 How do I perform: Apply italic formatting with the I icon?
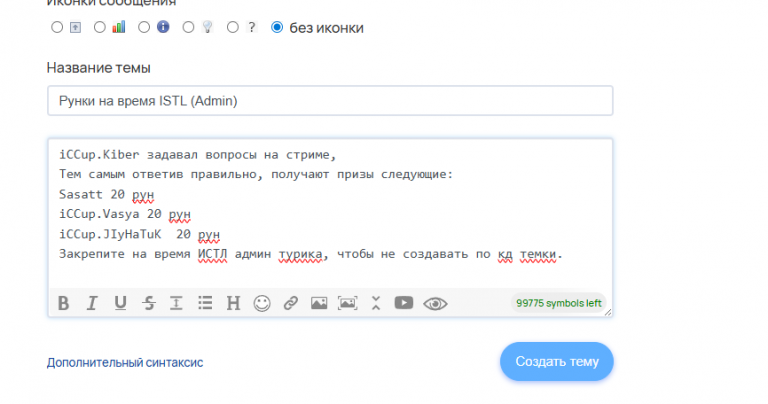[x=92, y=303]
